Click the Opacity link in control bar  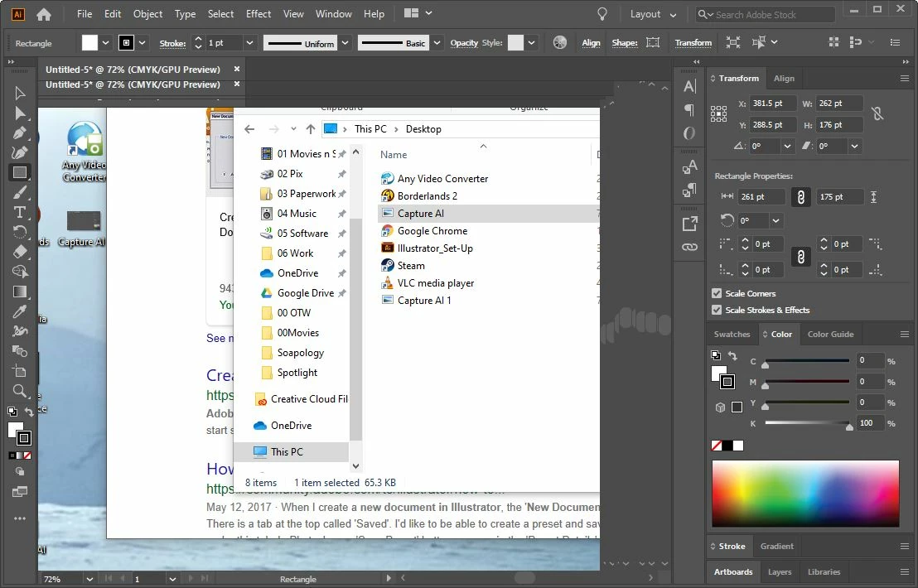coord(464,43)
